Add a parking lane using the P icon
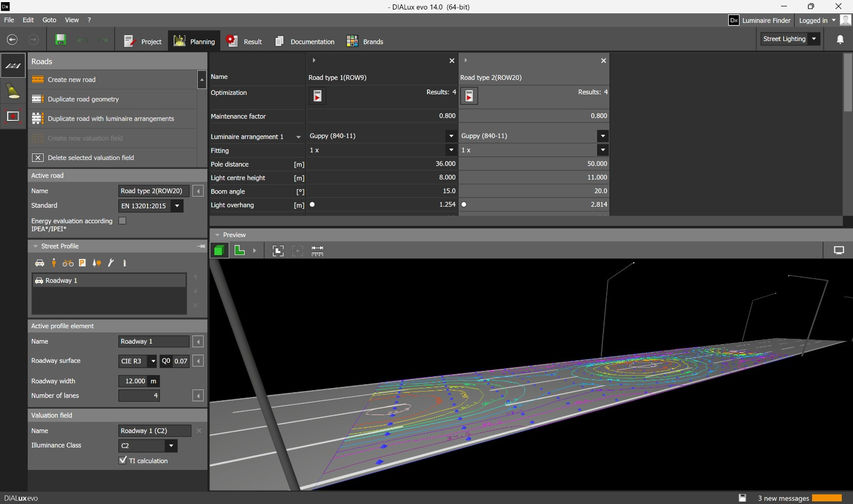 click(82, 263)
